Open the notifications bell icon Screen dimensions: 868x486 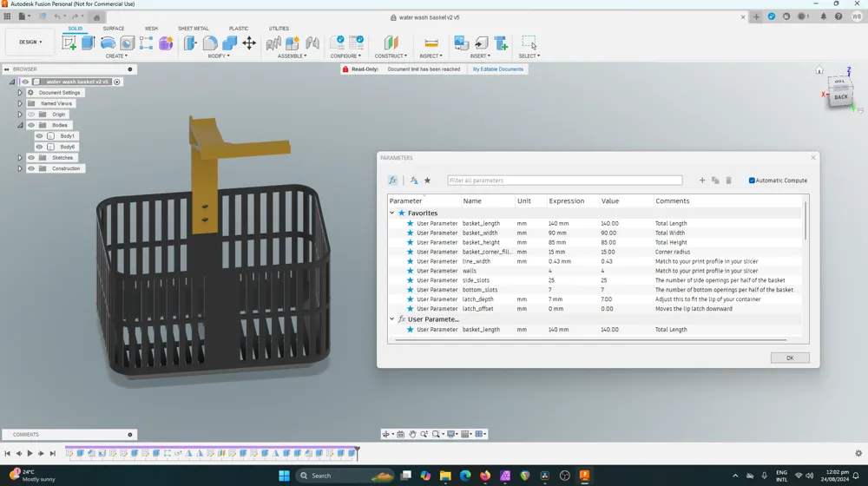823,16
